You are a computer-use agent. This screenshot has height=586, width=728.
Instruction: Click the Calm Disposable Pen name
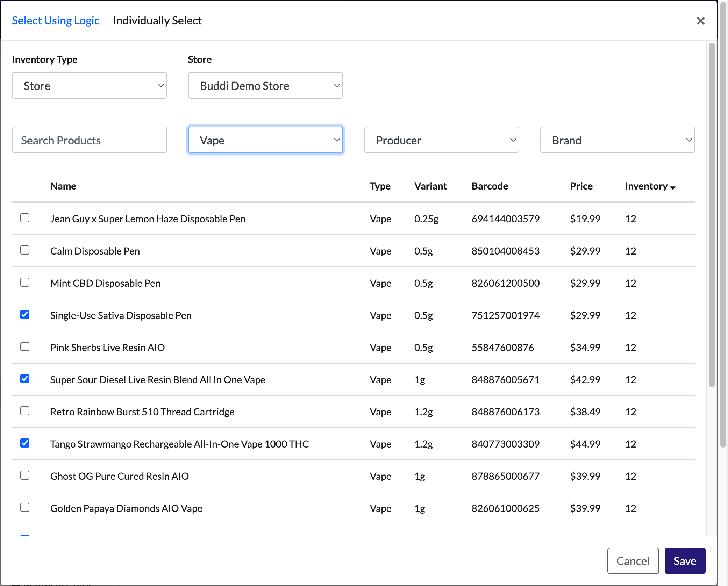click(x=95, y=251)
